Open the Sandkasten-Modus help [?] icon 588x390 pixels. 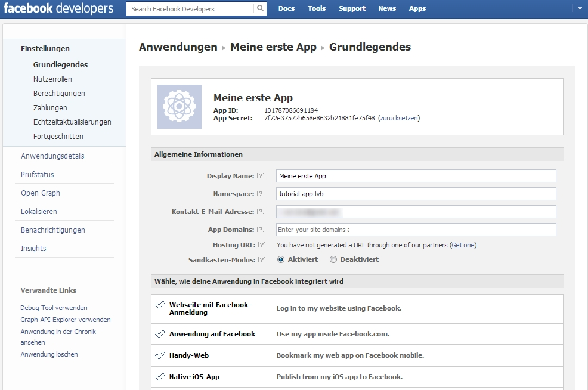tap(262, 259)
